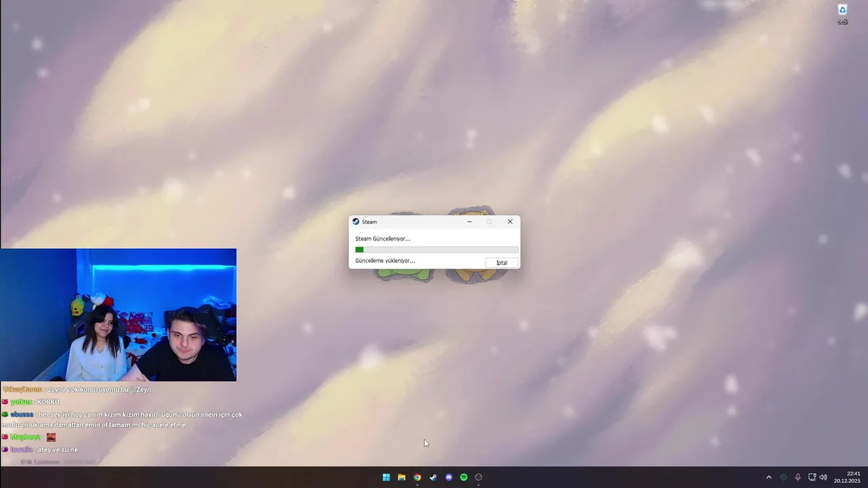Click the microphone icon in the system tray
The width and height of the screenshot is (868, 488).
pyautogui.click(x=797, y=477)
